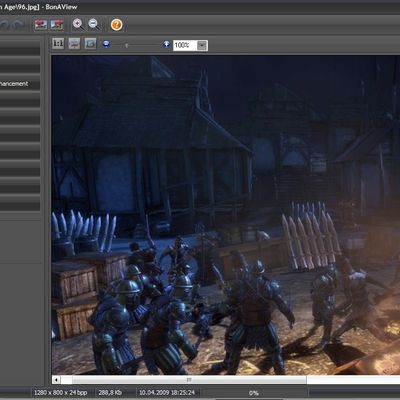Set actual size with the 1:1 button
Viewport: 400px width, 400px height.
(x=58, y=43)
